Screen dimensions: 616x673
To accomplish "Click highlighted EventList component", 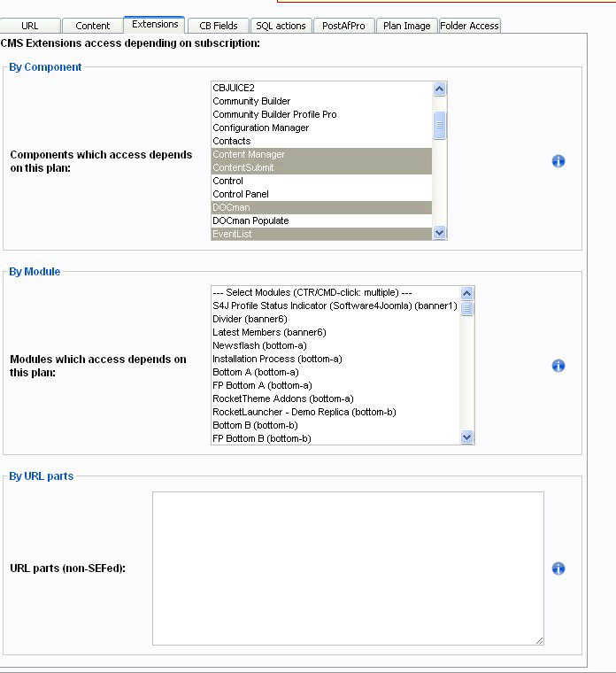I will tap(322, 234).
